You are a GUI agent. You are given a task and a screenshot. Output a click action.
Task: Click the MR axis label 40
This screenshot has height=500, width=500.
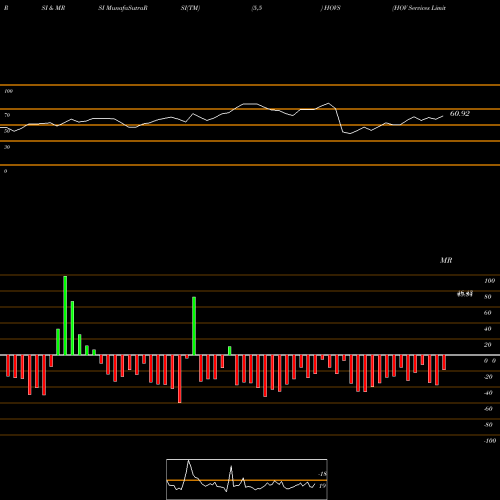pos(488,329)
